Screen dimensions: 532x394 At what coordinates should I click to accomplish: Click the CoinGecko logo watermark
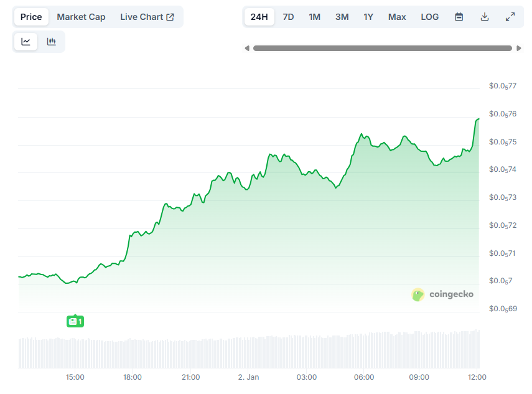(442, 294)
